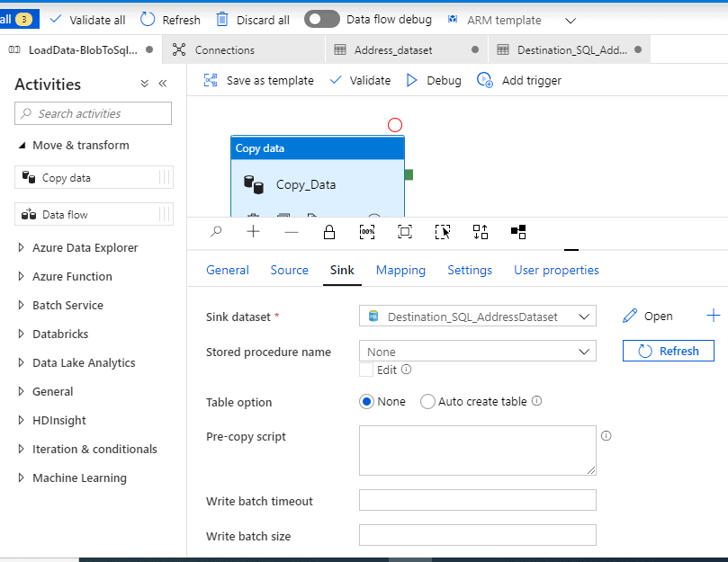Click the Search activities input field
Screen dimensions: 728x562
coord(94,113)
